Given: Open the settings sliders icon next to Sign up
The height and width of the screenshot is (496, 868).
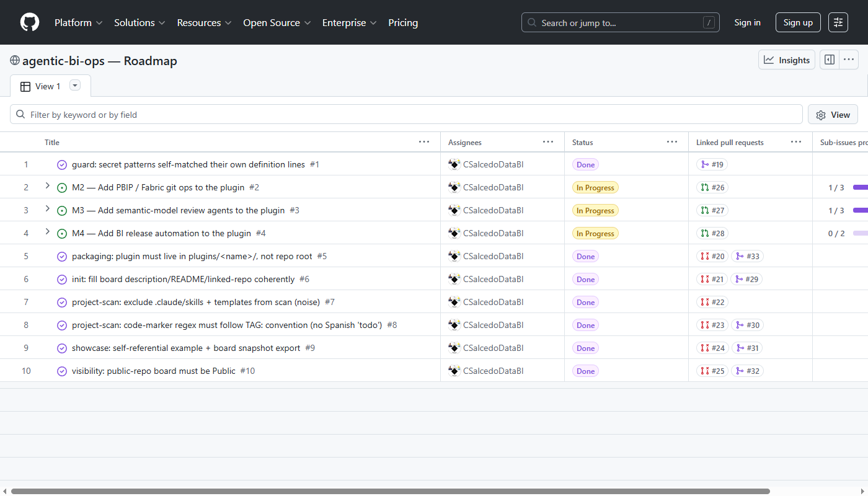Looking at the screenshot, I should [x=838, y=22].
